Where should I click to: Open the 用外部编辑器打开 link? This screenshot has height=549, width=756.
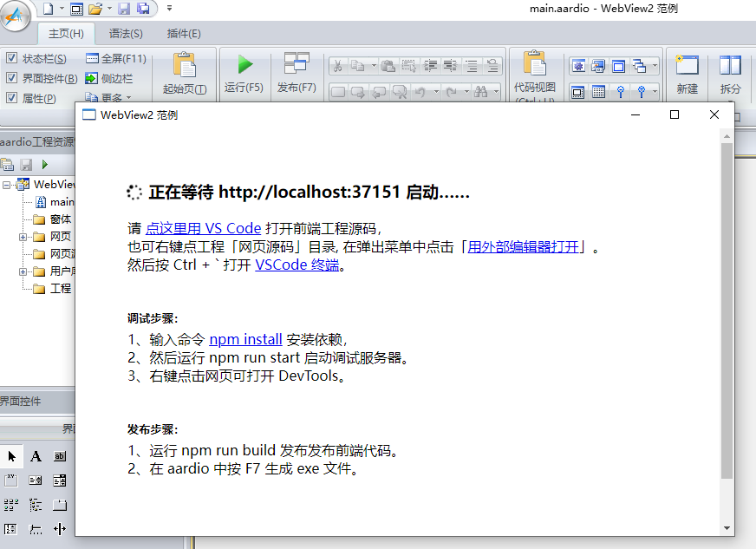(523, 247)
